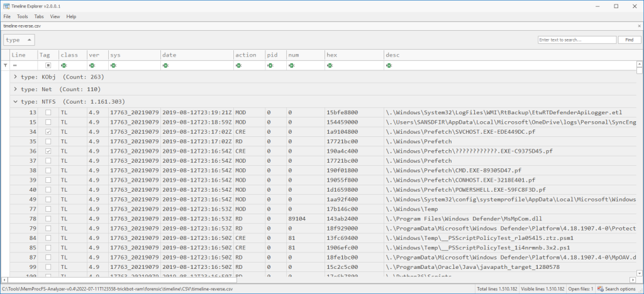
Task: Open the Tools menu
Action: click(x=23, y=16)
